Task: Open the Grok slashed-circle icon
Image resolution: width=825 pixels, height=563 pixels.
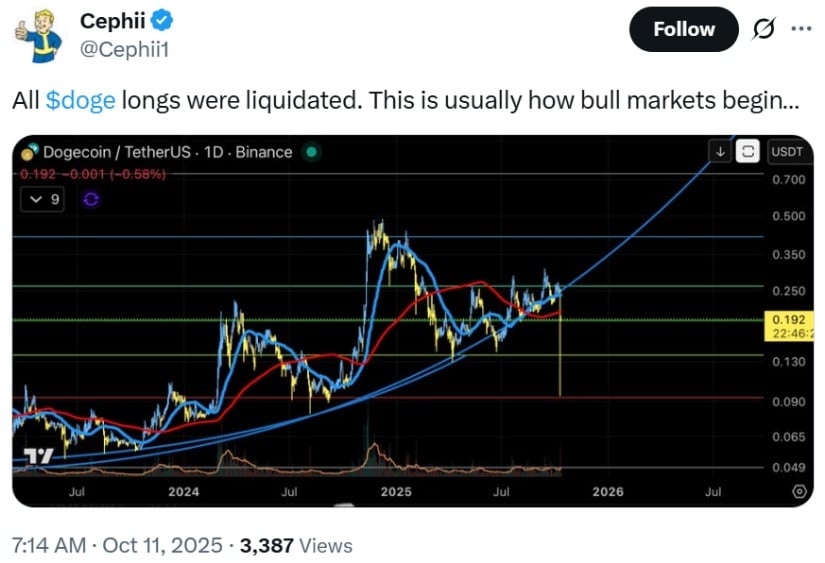Action: [764, 29]
